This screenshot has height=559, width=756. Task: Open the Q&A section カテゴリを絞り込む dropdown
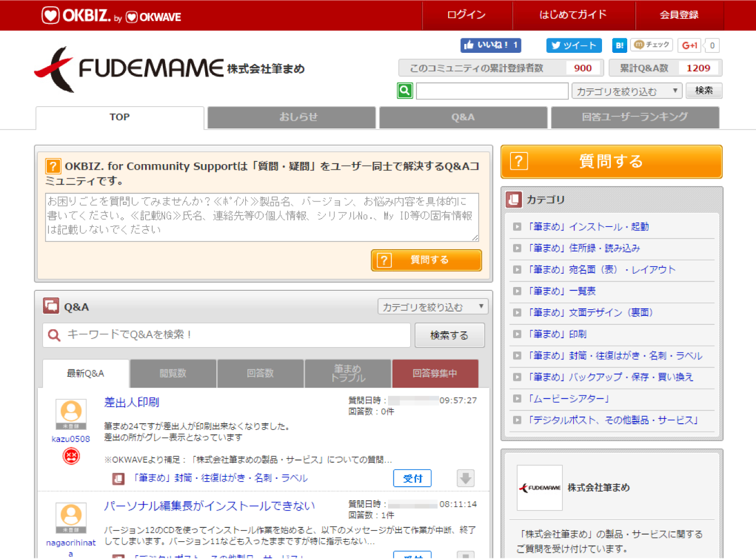(433, 306)
